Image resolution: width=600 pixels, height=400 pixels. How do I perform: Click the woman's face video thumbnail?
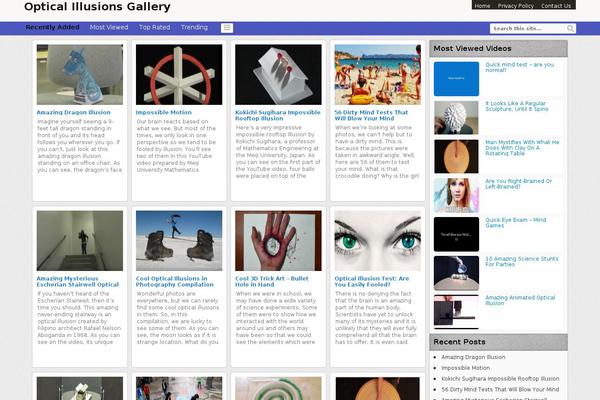pos(456,195)
